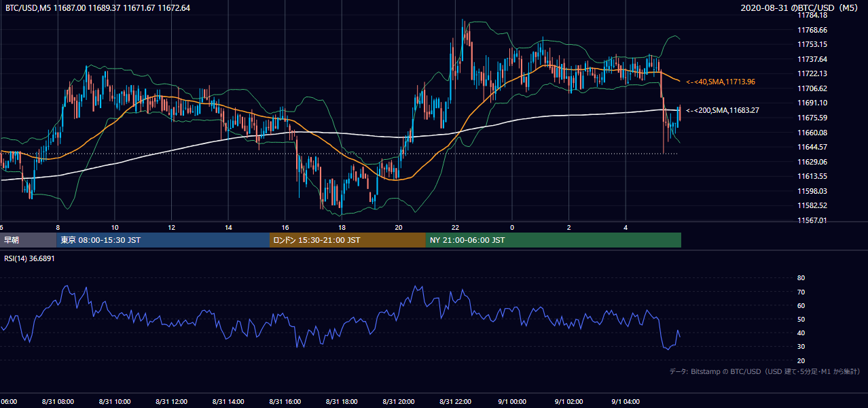
Task: Click hour tick 8 under price chart
Action: tap(58, 227)
